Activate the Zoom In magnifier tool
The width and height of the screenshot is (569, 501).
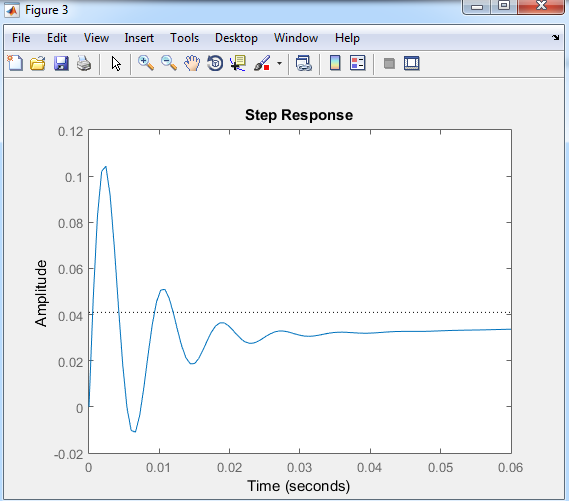(x=146, y=63)
